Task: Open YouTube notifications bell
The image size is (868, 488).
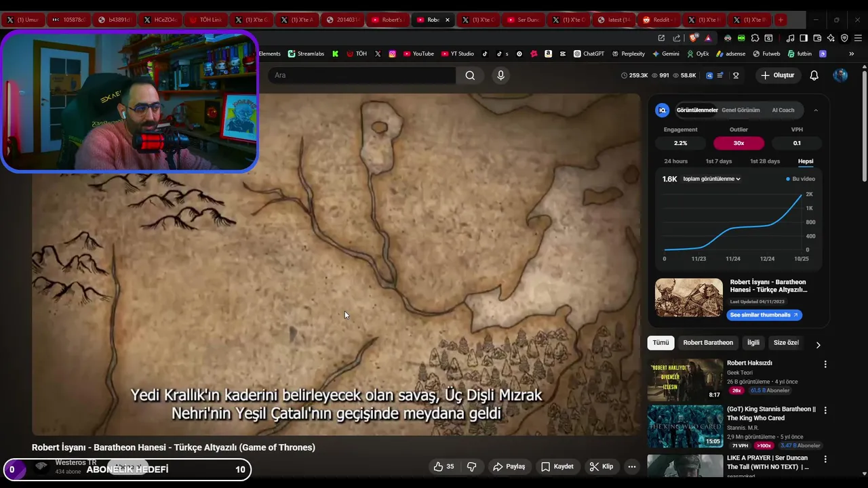Action: pos(814,75)
